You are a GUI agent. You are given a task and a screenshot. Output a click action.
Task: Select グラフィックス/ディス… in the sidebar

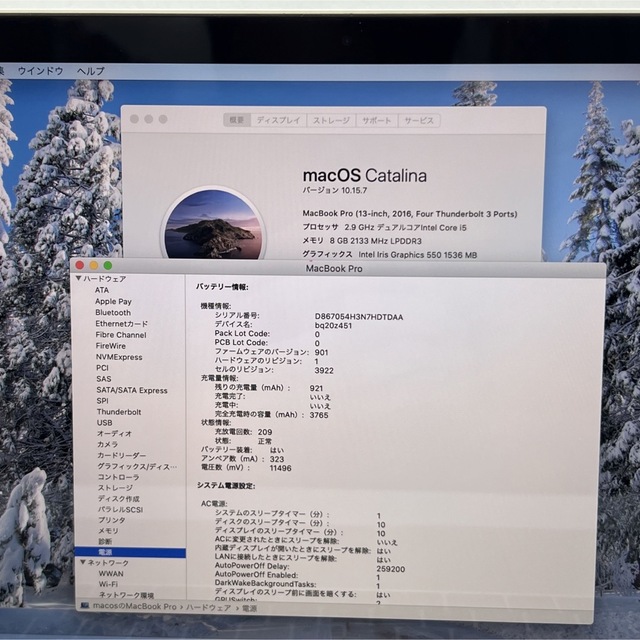point(137,466)
